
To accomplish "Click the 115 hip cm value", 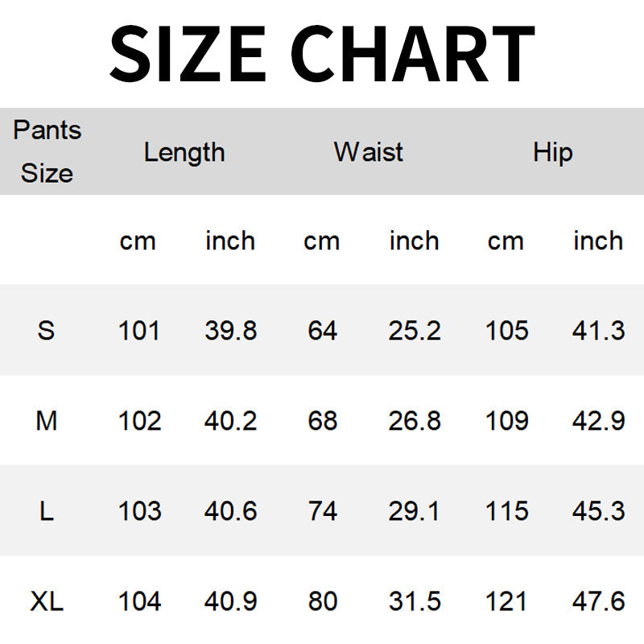I will click(507, 511).
